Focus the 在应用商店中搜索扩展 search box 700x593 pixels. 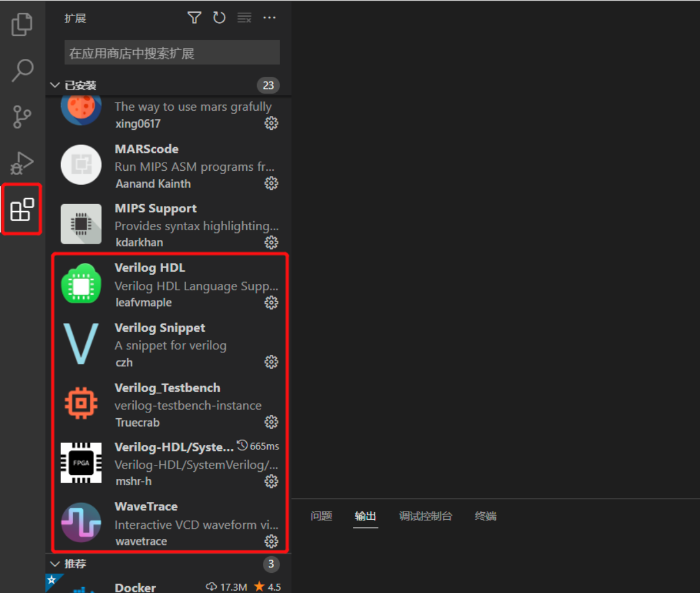(172, 52)
